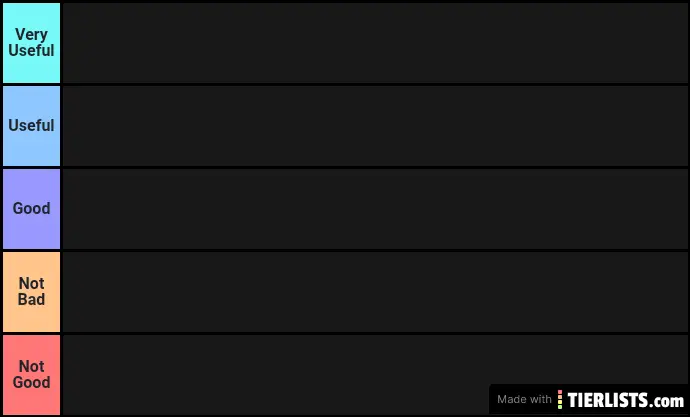Image resolution: width=690 pixels, height=417 pixels.
Task: Click the "Made with" watermark text
Action: coord(524,399)
